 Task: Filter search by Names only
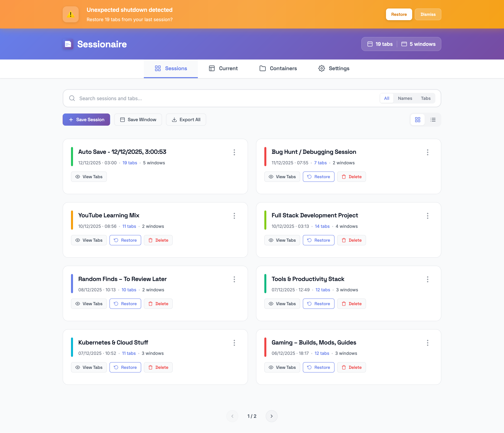[405, 98]
